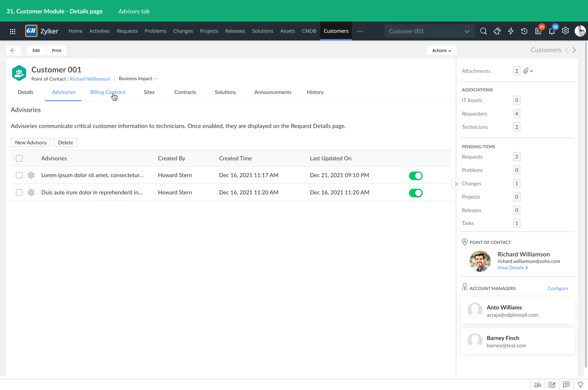Open the search magnifier icon
Screen dimensions: 588x390
pyautogui.click(x=483, y=31)
